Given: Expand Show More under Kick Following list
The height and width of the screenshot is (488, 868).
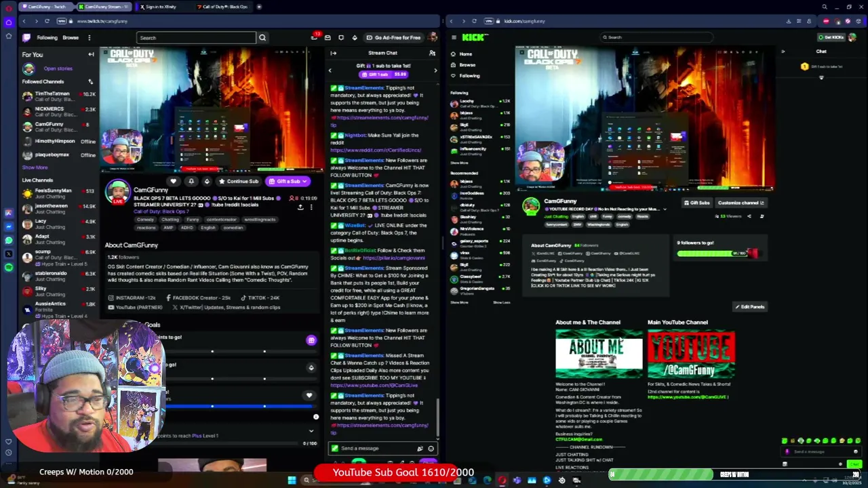Looking at the screenshot, I should [460, 163].
